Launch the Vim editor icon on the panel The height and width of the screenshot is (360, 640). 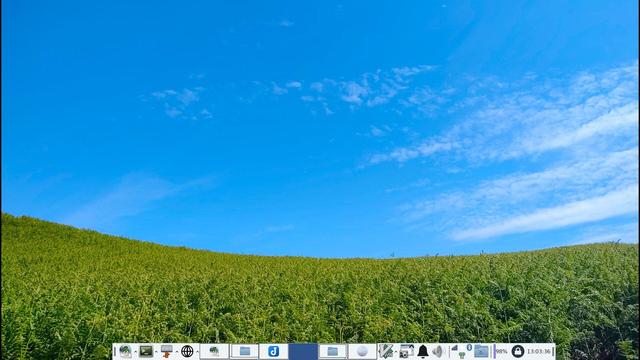click(386, 351)
